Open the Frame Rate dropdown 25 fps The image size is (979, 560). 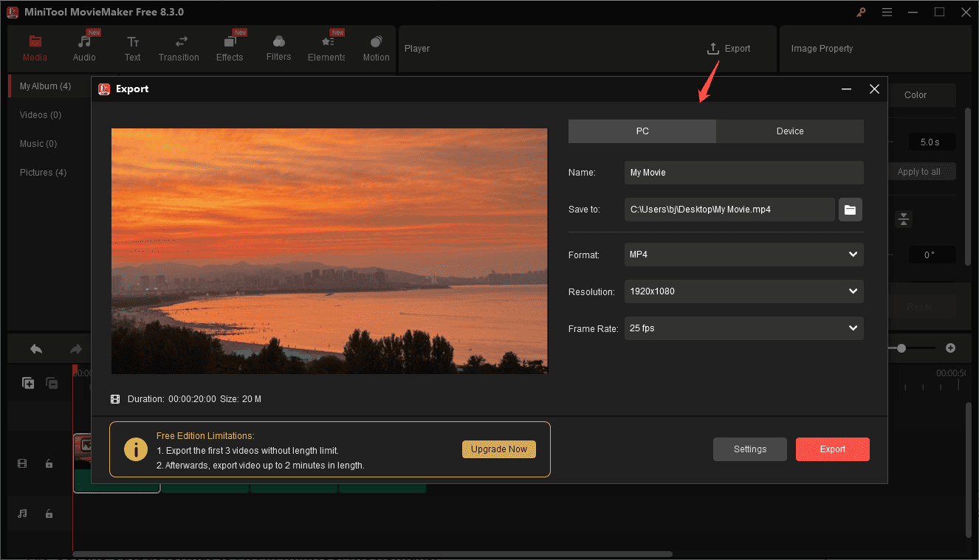click(743, 328)
